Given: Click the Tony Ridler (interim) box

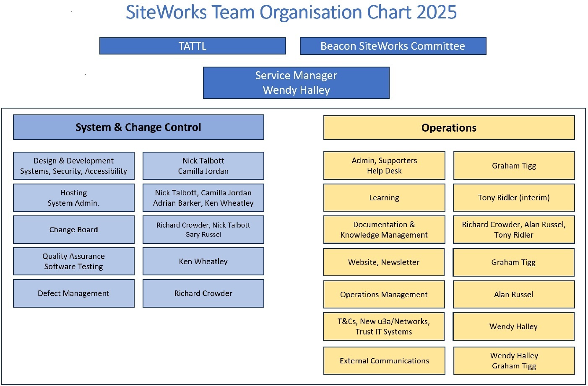Looking at the screenshot, I should pyautogui.click(x=514, y=198).
